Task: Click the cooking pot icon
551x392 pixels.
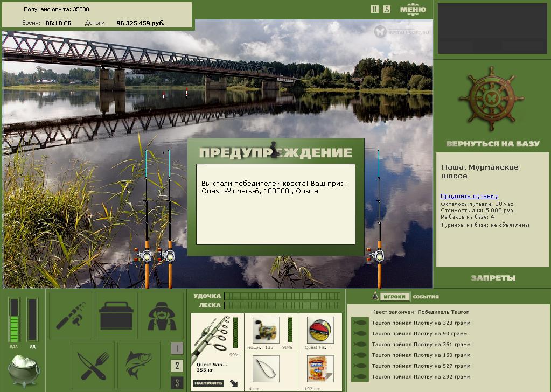Action: point(24,370)
